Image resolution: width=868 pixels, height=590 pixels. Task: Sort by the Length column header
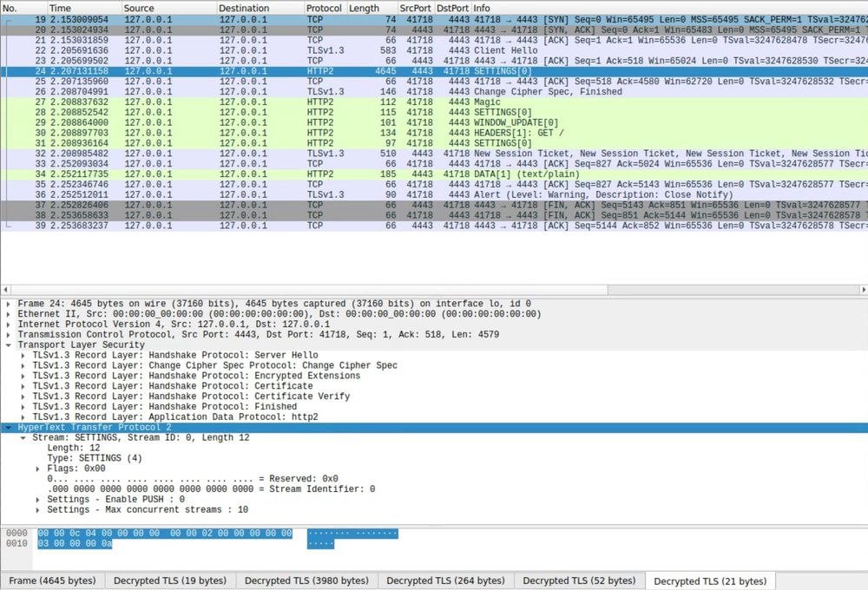372,9
